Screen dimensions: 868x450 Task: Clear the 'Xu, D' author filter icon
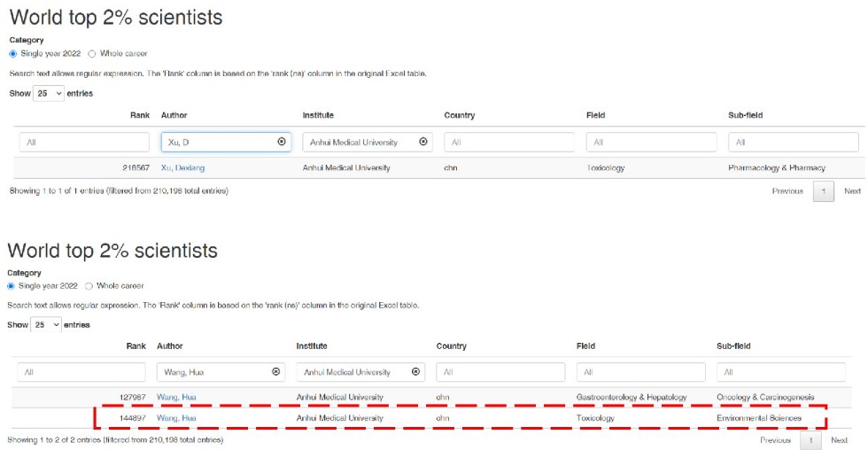click(282, 142)
